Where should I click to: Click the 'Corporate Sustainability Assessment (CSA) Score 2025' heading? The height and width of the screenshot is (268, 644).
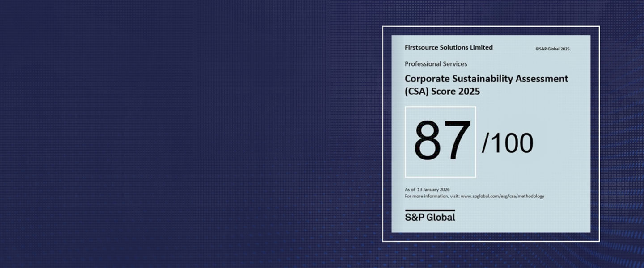pyautogui.click(x=486, y=84)
